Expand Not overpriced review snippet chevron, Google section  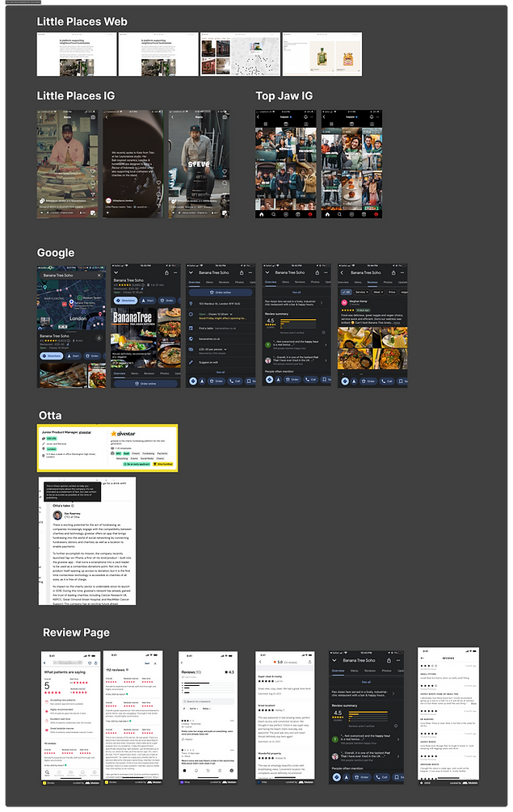click(x=325, y=344)
